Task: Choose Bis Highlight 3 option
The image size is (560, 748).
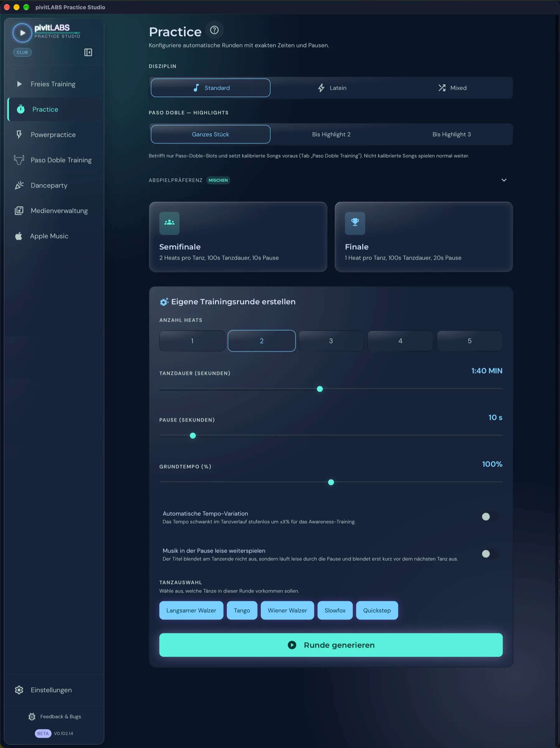Action: click(x=451, y=134)
